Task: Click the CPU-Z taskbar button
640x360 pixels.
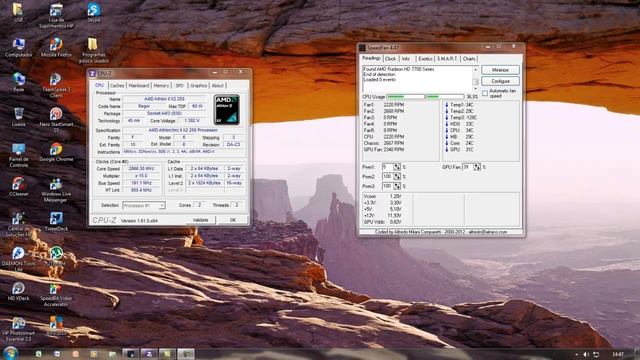Action: (149, 354)
